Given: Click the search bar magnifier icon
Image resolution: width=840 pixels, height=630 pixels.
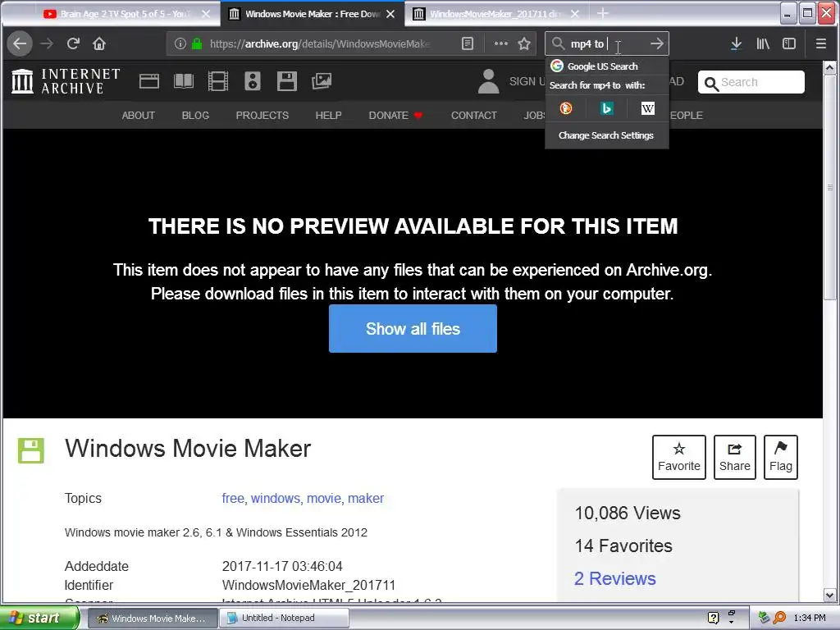Looking at the screenshot, I should click(x=558, y=43).
